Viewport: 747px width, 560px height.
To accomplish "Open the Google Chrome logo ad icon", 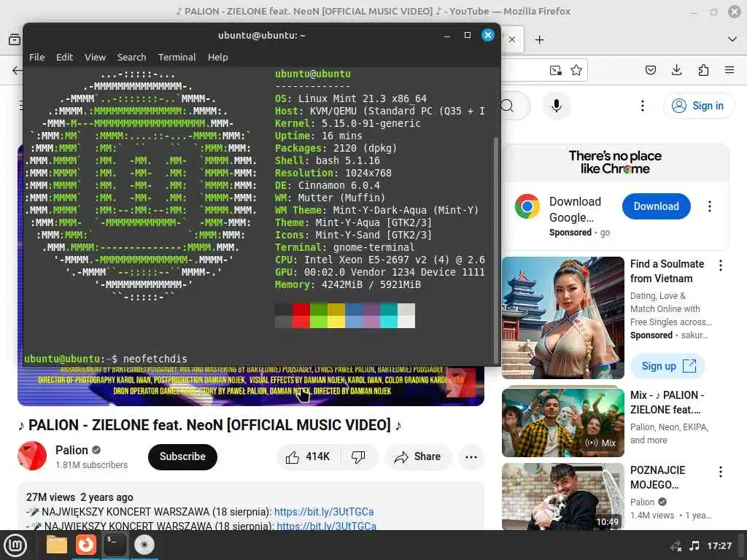I will tap(527, 206).
